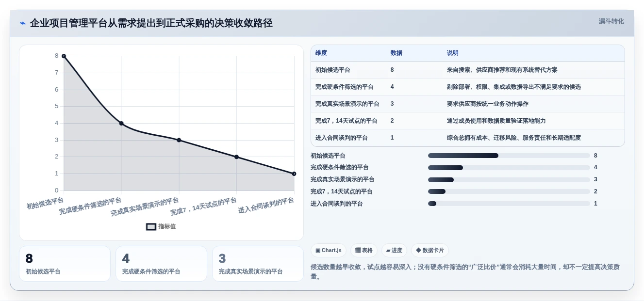Click the chart data point at value 1

[x=294, y=174]
